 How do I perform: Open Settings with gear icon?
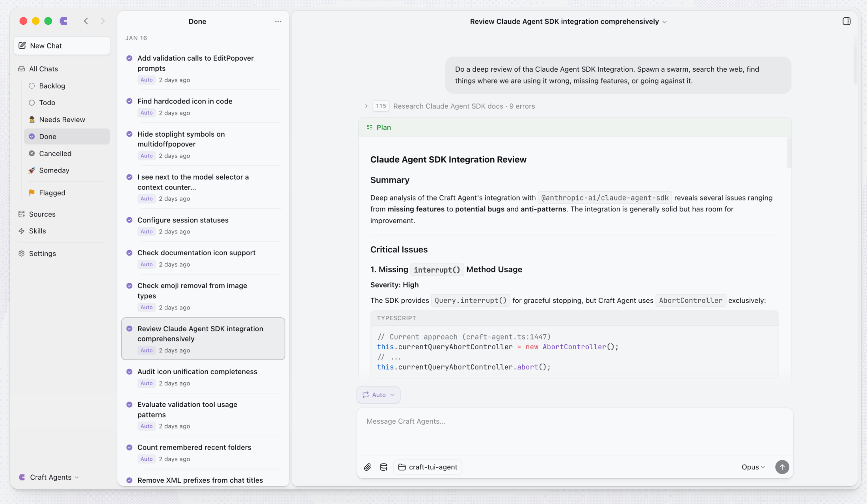click(22, 254)
